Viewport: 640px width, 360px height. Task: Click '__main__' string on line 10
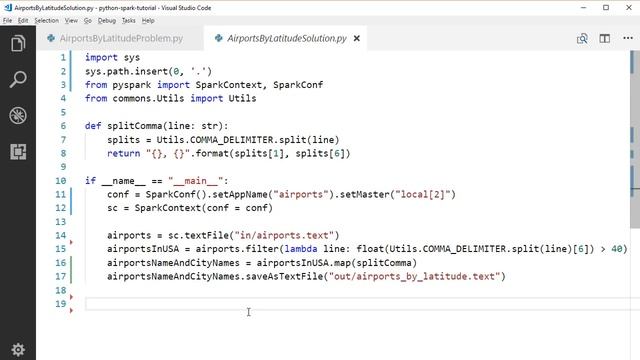pyautogui.click(x=196, y=181)
